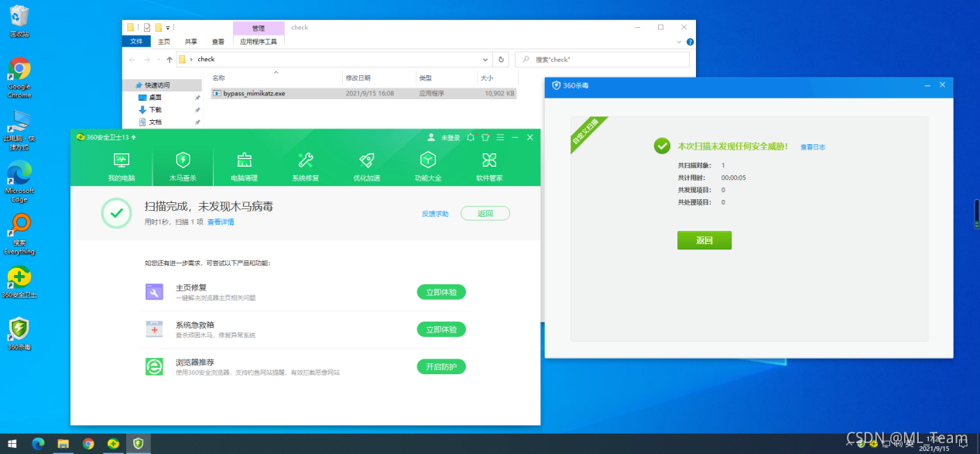Open 回收站 on the desktop
This screenshot has width=980, height=454.
[x=19, y=22]
